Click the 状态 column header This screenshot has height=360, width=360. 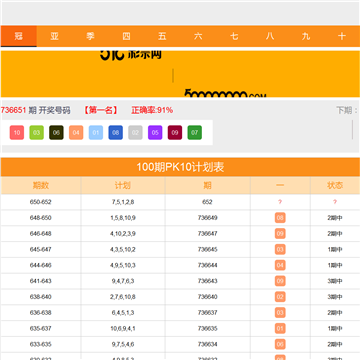[x=335, y=185]
